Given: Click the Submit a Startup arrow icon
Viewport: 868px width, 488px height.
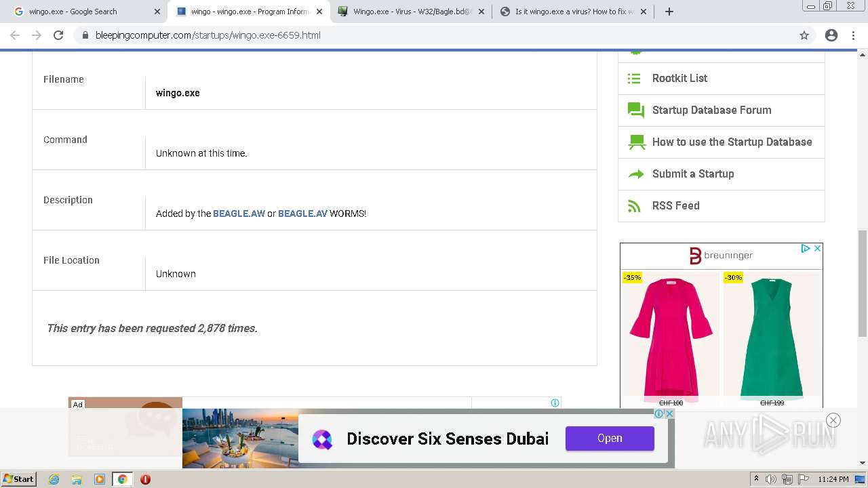Looking at the screenshot, I should coord(635,174).
